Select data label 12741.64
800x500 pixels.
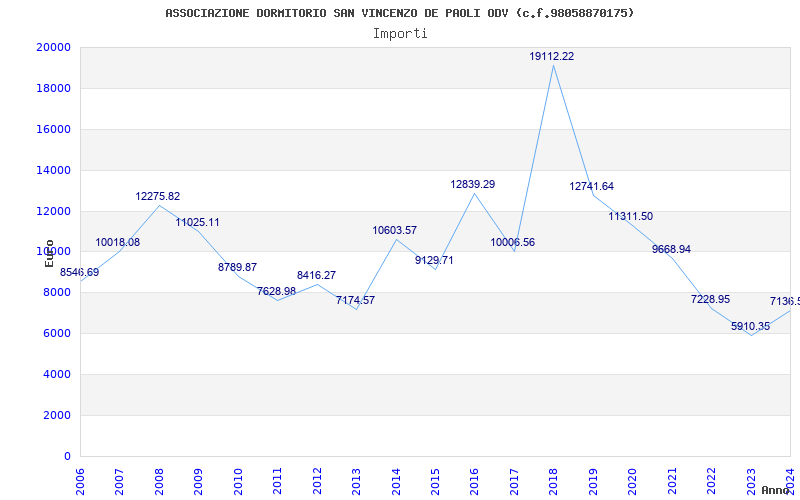click(x=591, y=187)
